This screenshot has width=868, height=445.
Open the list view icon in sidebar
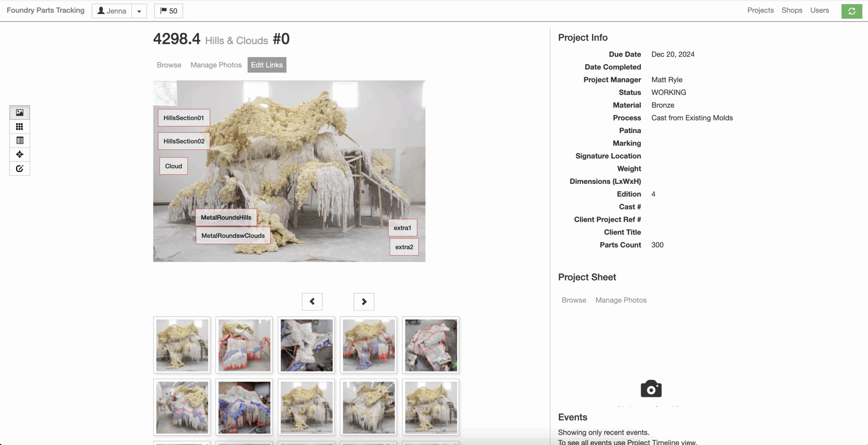click(x=20, y=140)
